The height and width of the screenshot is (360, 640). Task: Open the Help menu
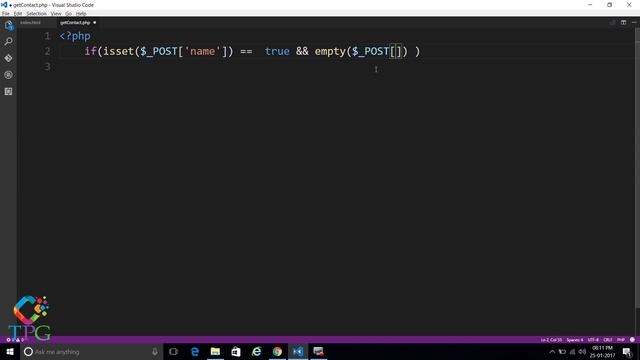click(81, 13)
